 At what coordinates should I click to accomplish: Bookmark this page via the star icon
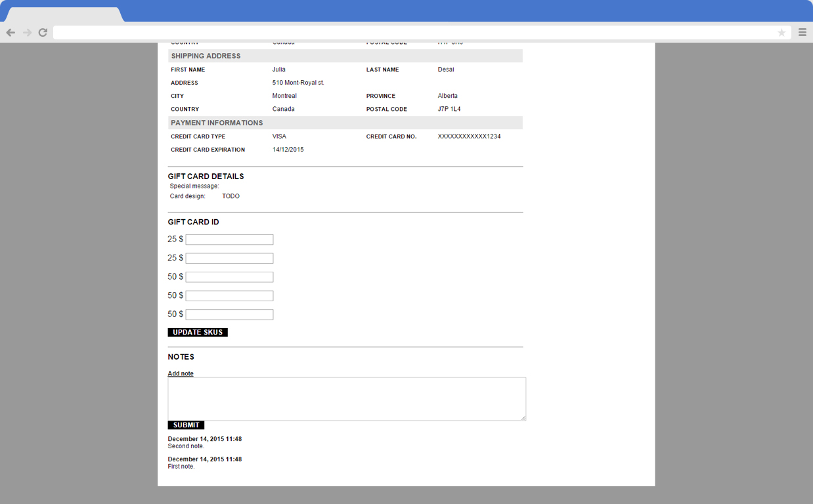click(x=781, y=31)
